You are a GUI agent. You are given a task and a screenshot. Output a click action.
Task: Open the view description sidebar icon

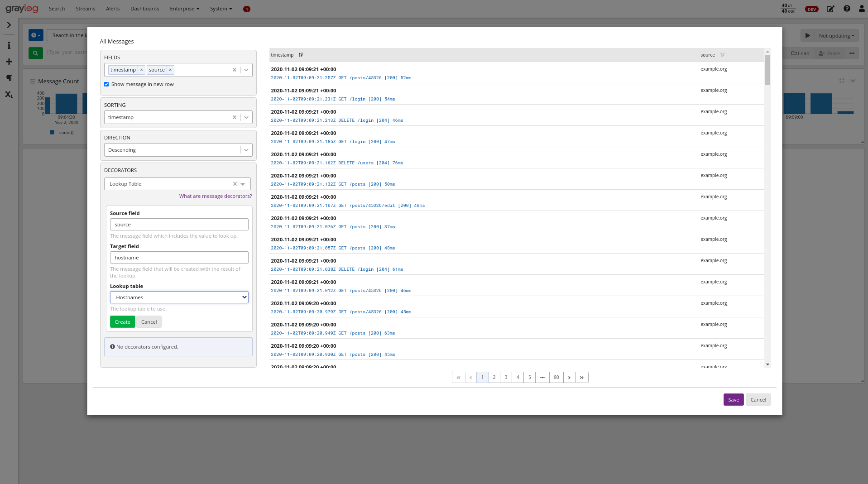[9, 45]
